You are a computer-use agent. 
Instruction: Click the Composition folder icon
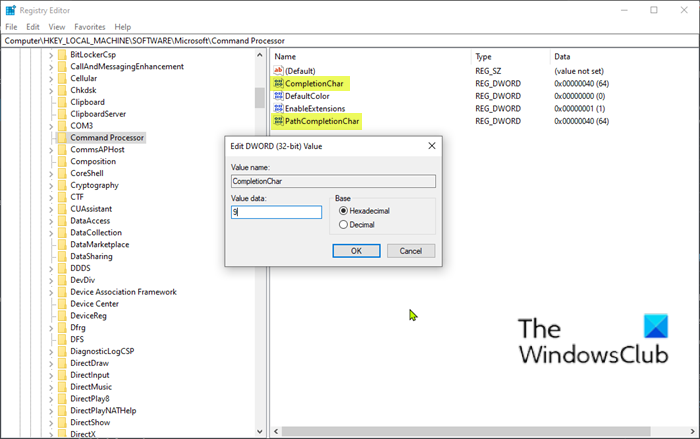click(x=62, y=161)
